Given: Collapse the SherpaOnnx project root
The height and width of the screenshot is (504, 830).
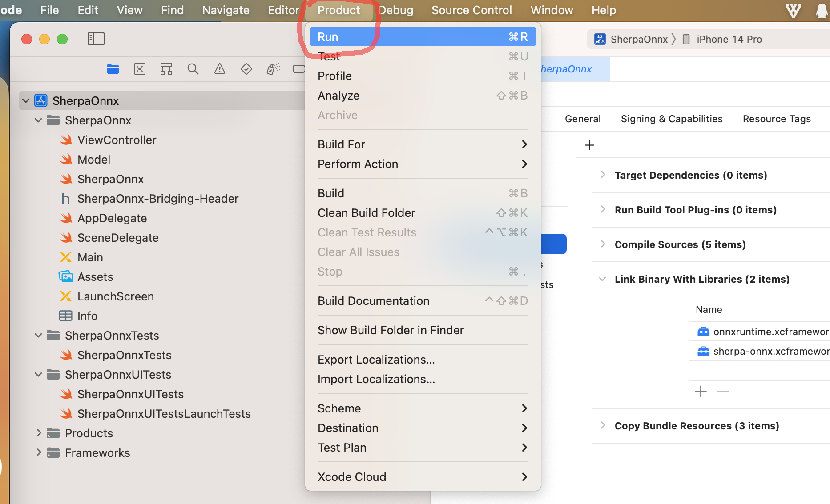Looking at the screenshot, I should click(x=26, y=101).
